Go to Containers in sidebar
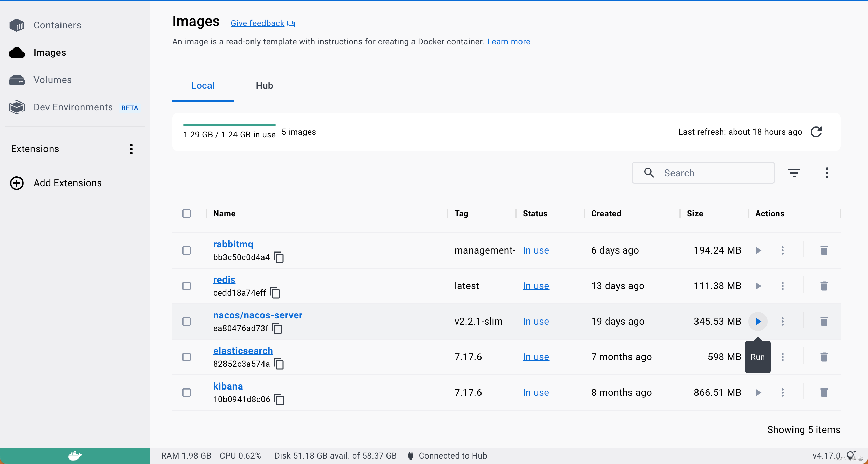Viewport: 868px width, 464px height. click(57, 25)
